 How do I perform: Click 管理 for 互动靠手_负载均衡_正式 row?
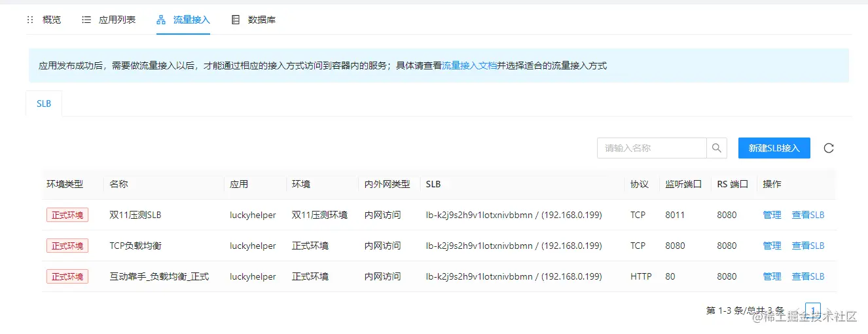click(772, 276)
